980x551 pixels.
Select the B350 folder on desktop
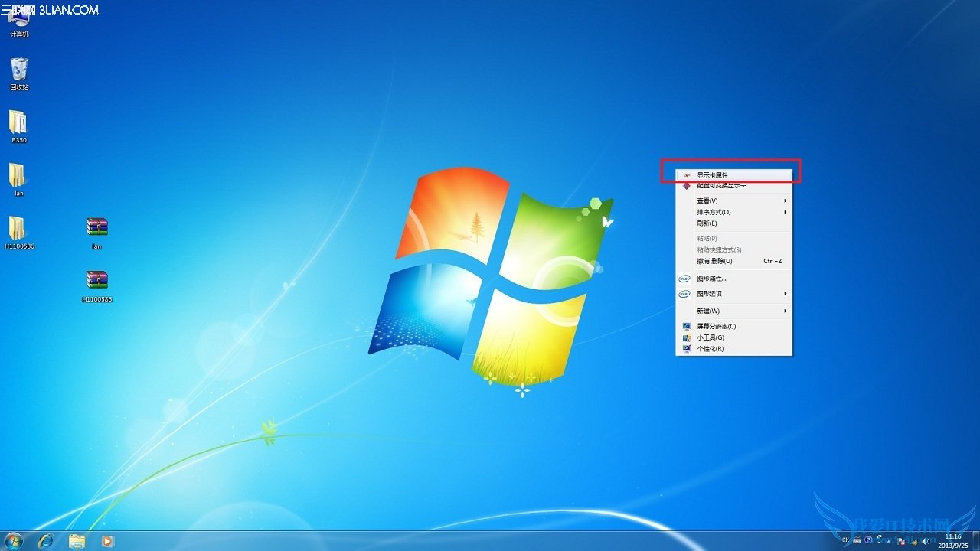(18, 124)
